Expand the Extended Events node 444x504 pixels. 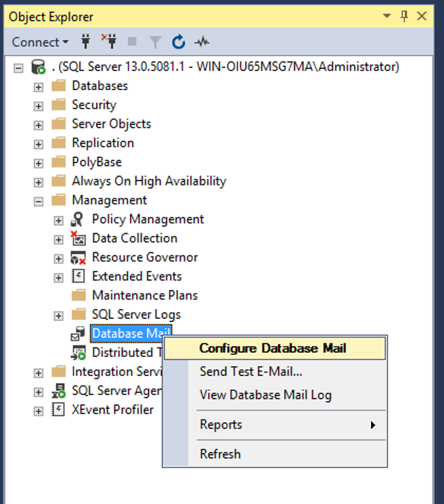pos(58,277)
